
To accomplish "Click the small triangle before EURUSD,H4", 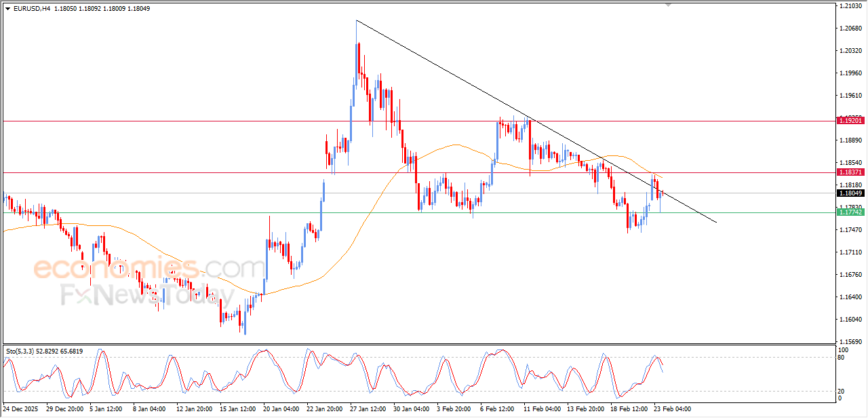I will [x=7, y=9].
